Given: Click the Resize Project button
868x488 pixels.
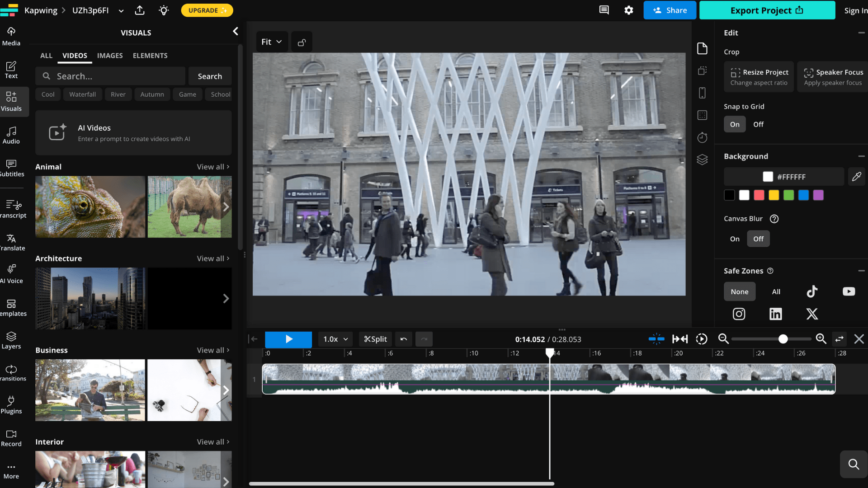Looking at the screenshot, I should point(759,77).
